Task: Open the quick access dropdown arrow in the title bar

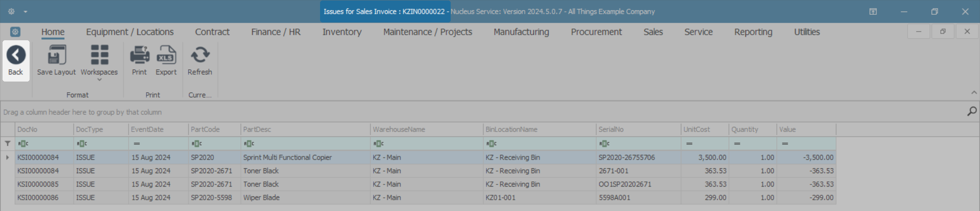Action: 26,12
